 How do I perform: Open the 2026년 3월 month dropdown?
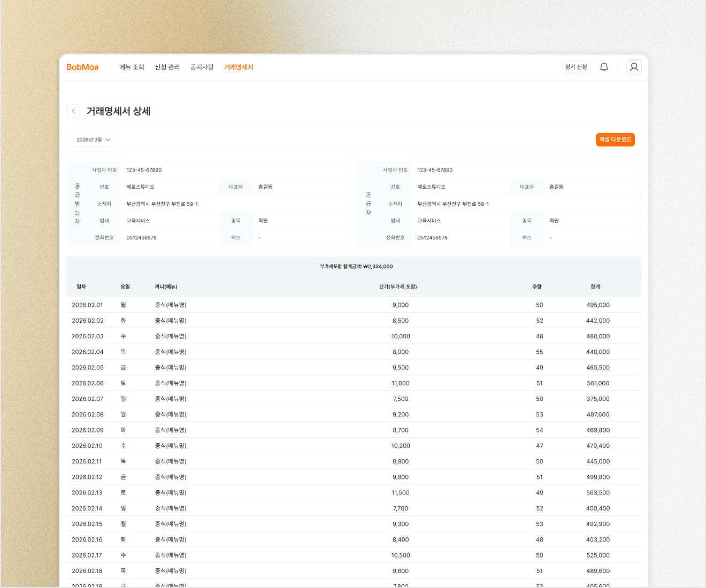94,140
